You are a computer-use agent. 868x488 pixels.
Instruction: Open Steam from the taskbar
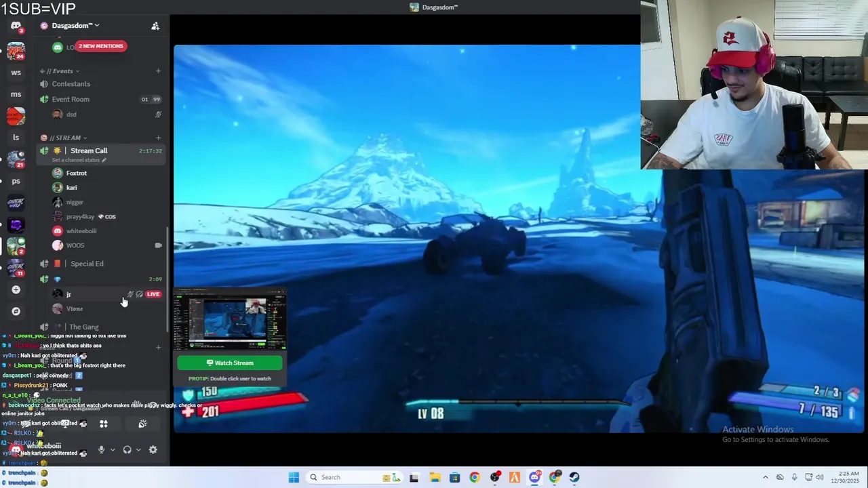tap(575, 477)
